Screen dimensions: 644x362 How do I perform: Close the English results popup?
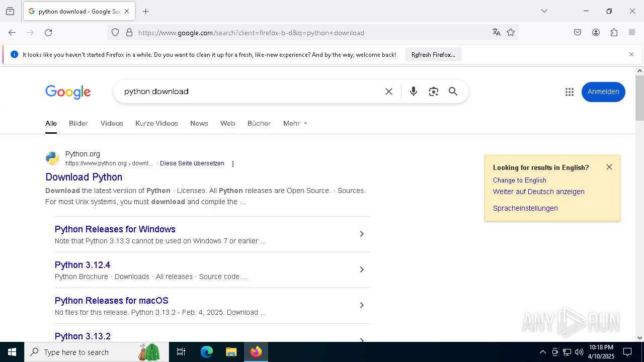[609, 167]
